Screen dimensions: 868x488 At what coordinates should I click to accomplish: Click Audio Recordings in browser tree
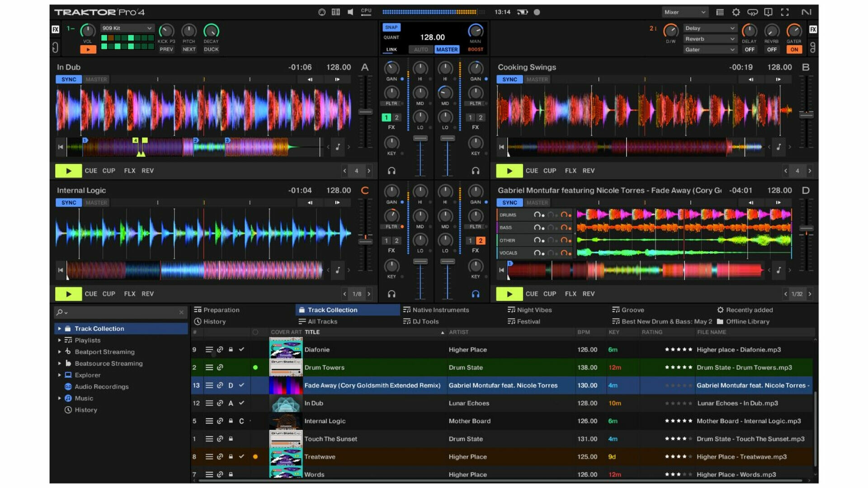coord(102,387)
